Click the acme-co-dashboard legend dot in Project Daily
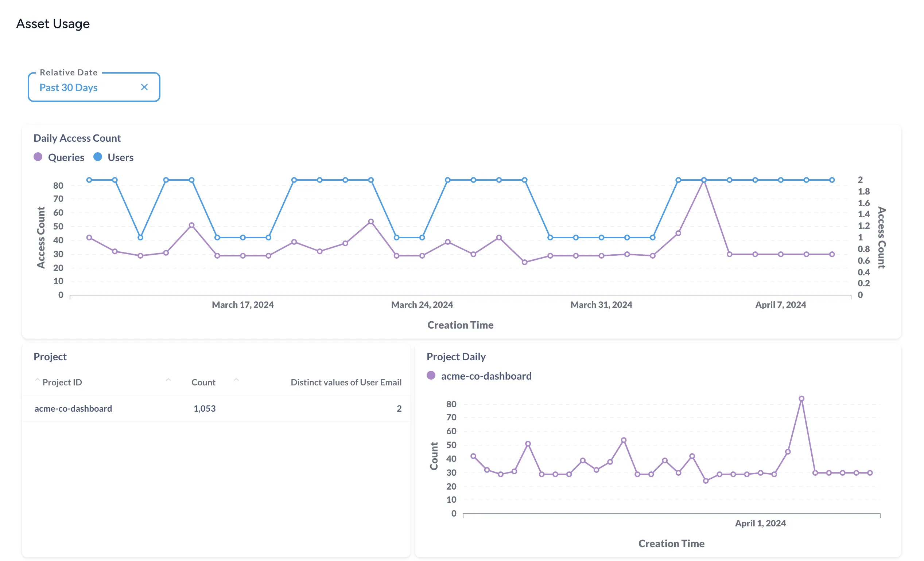 click(432, 376)
